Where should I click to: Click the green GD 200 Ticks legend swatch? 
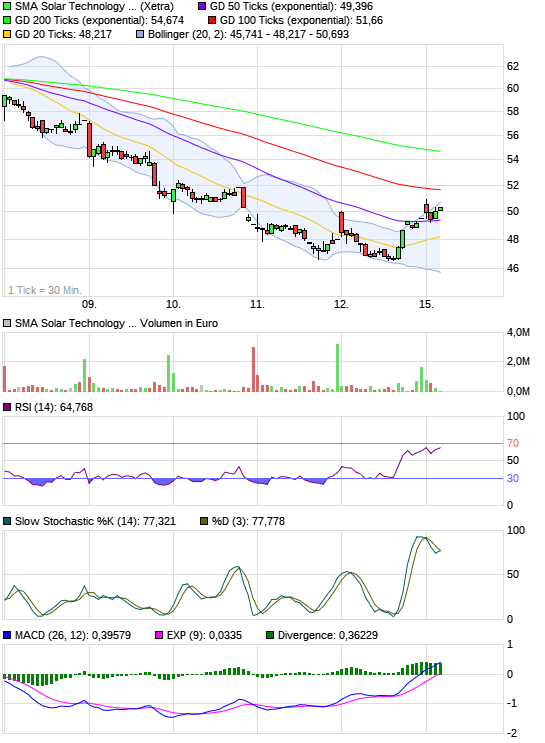coord(7,20)
